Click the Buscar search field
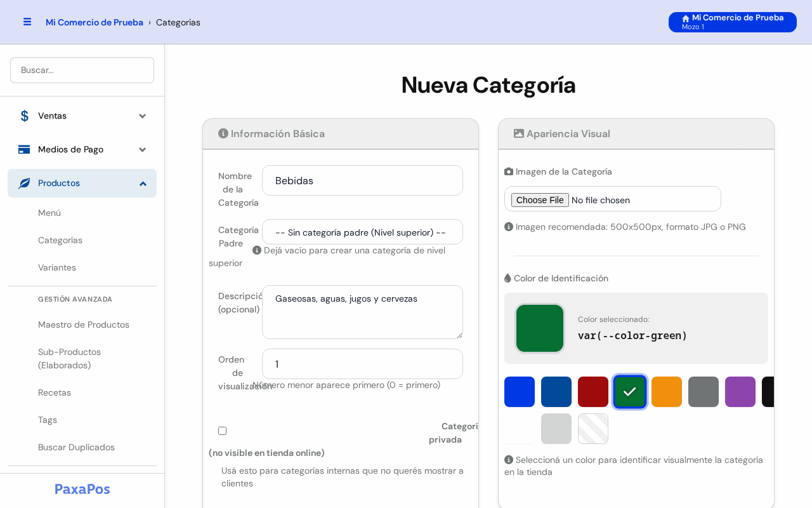 (x=82, y=70)
